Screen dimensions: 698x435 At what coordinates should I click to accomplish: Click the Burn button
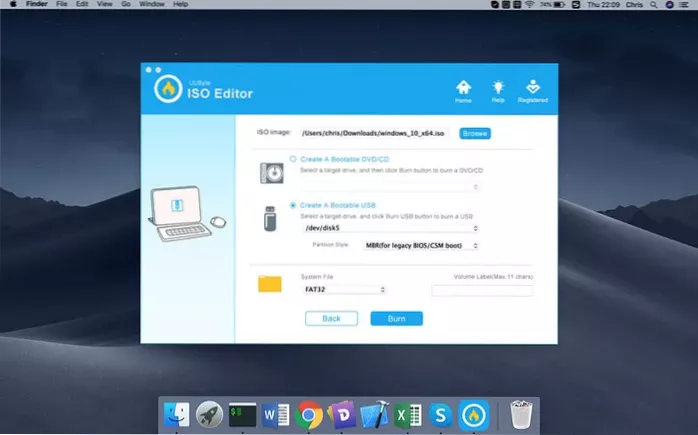tap(396, 318)
